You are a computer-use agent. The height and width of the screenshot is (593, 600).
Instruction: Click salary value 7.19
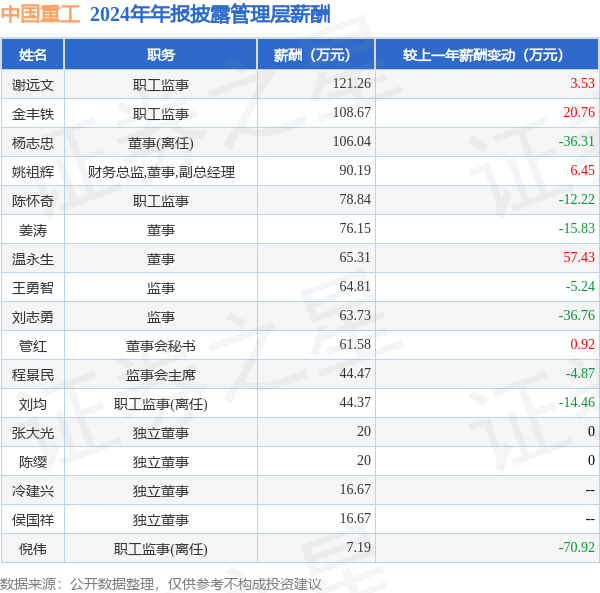pos(359,547)
